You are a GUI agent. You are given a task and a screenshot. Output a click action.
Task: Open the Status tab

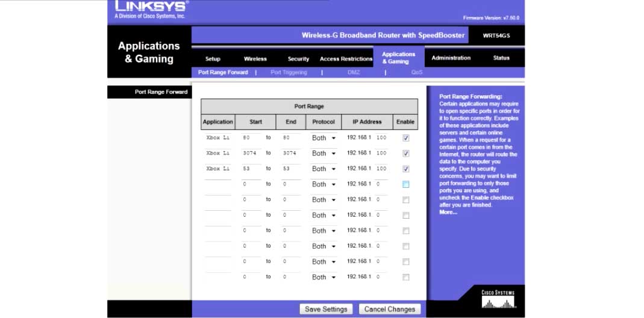[x=501, y=58]
